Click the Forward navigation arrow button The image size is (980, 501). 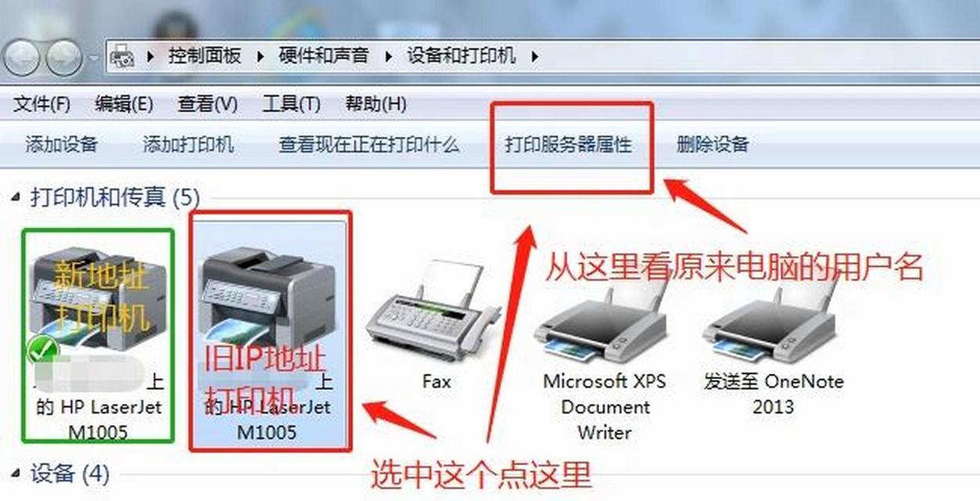pos(64,59)
